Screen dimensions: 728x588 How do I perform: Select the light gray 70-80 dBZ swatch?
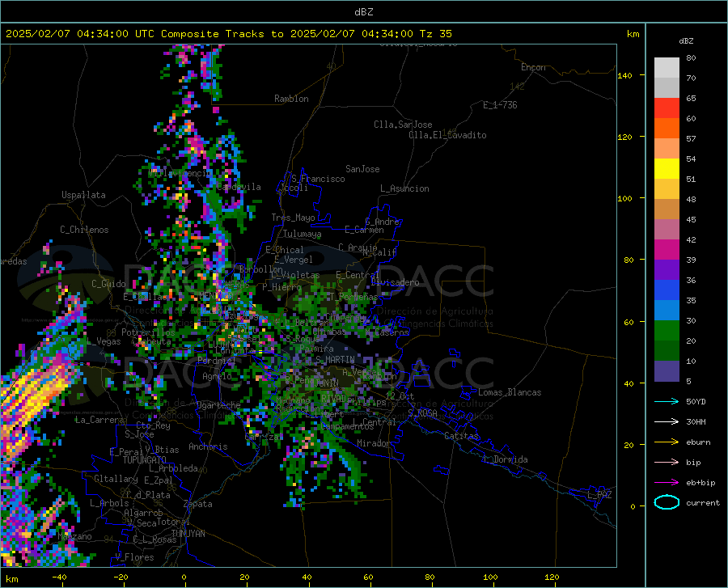tap(667, 68)
